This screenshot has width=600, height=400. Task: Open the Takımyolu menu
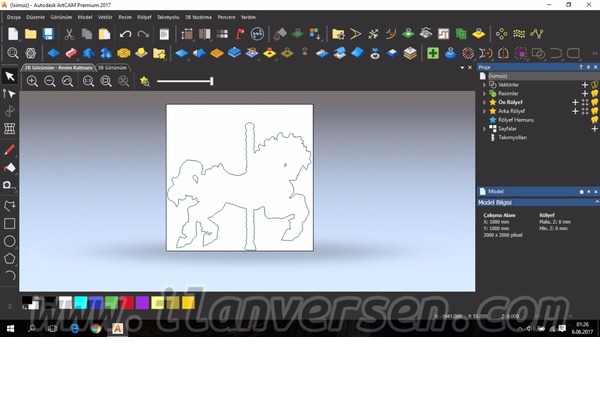click(168, 17)
